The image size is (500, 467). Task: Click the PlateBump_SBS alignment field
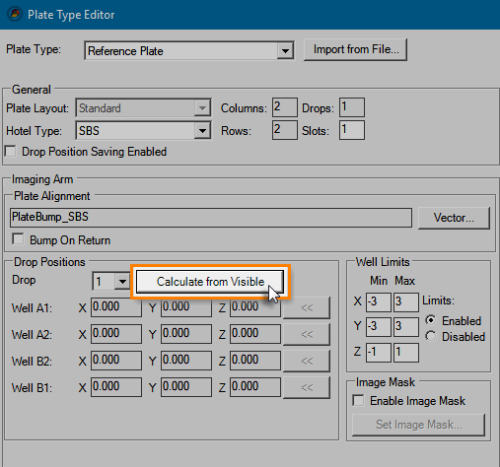(x=211, y=218)
